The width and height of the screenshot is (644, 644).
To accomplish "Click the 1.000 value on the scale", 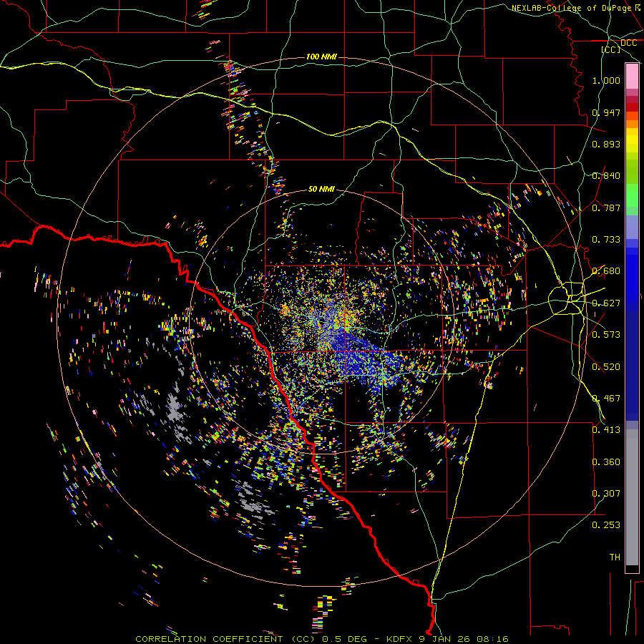I will pyautogui.click(x=606, y=80).
